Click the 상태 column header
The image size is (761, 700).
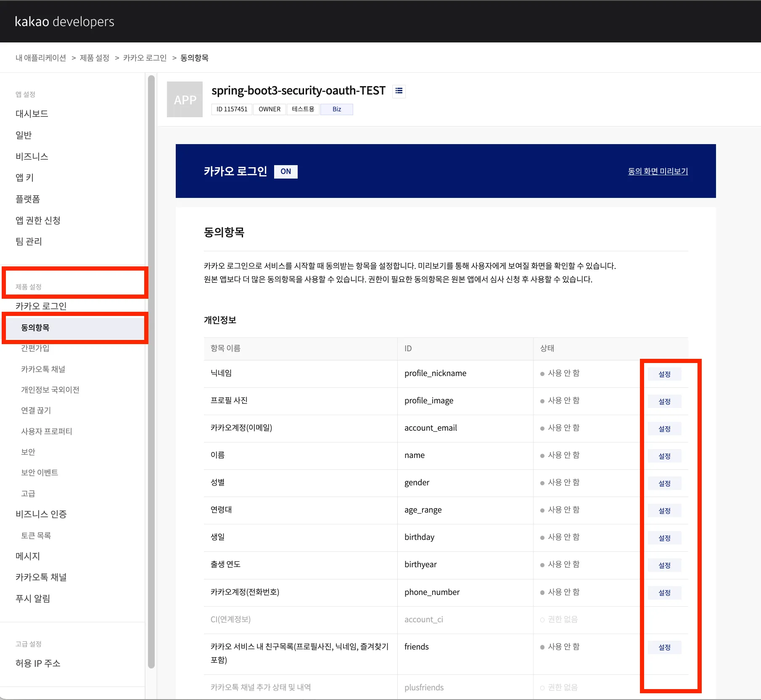(x=547, y=348)
